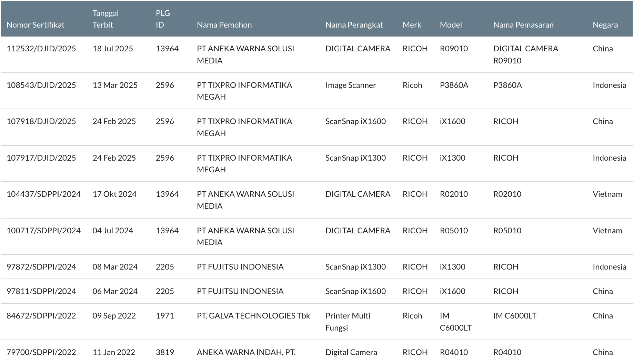Image resolution: width=633 pixels, height=364 pixels.
Task: Click the Nomor Sertifikat column header
Action: (36, 25)
